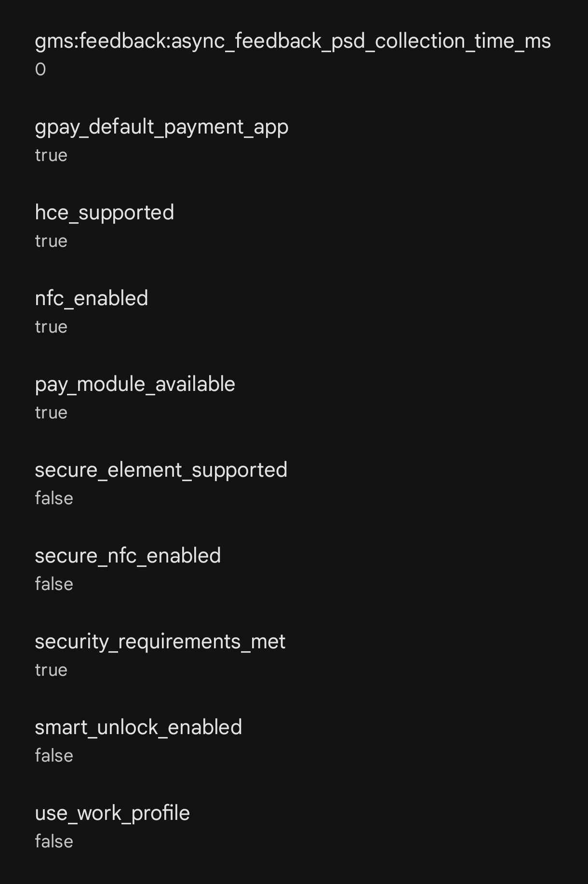Open the pay_module_available key label

click(135, 385)
